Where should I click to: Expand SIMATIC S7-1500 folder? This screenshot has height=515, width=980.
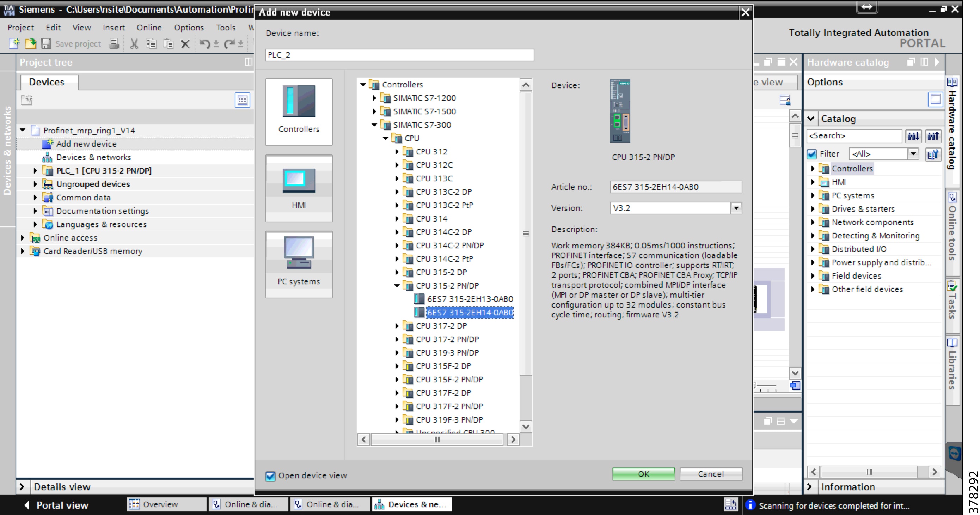pyautogui.click(x=374, y=111)
